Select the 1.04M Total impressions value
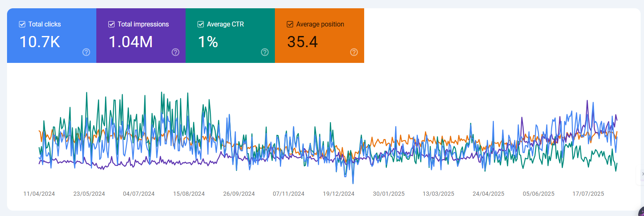This screenshot has height=216, width=644. pos(131,42)
